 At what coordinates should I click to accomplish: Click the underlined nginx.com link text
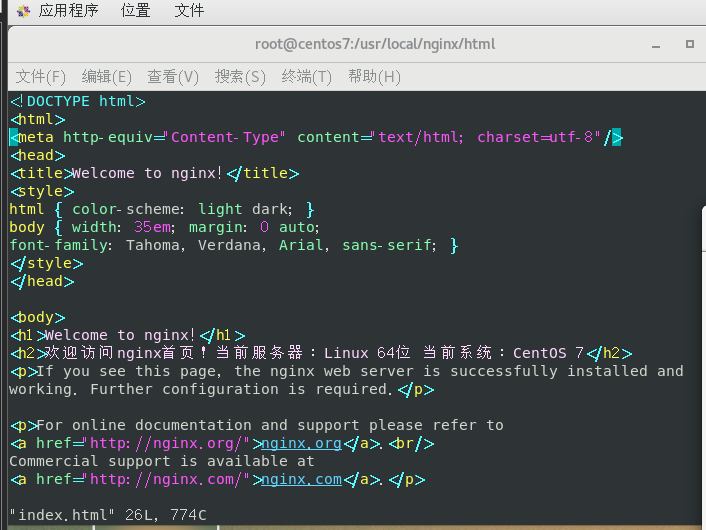[x=301, y=480]
